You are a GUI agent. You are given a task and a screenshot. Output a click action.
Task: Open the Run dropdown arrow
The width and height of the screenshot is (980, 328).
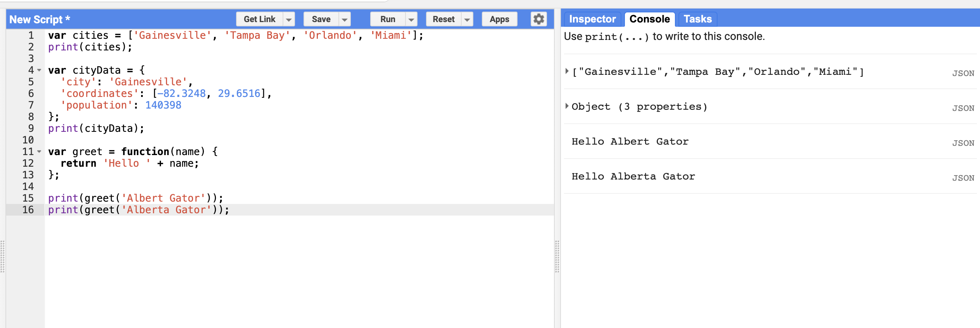411,19
